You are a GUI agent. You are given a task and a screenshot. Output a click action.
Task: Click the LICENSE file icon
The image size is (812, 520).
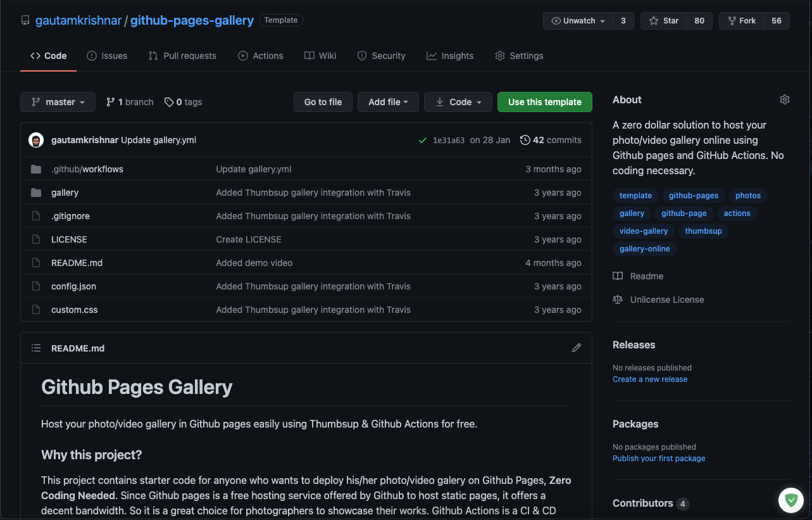point(36,239)
